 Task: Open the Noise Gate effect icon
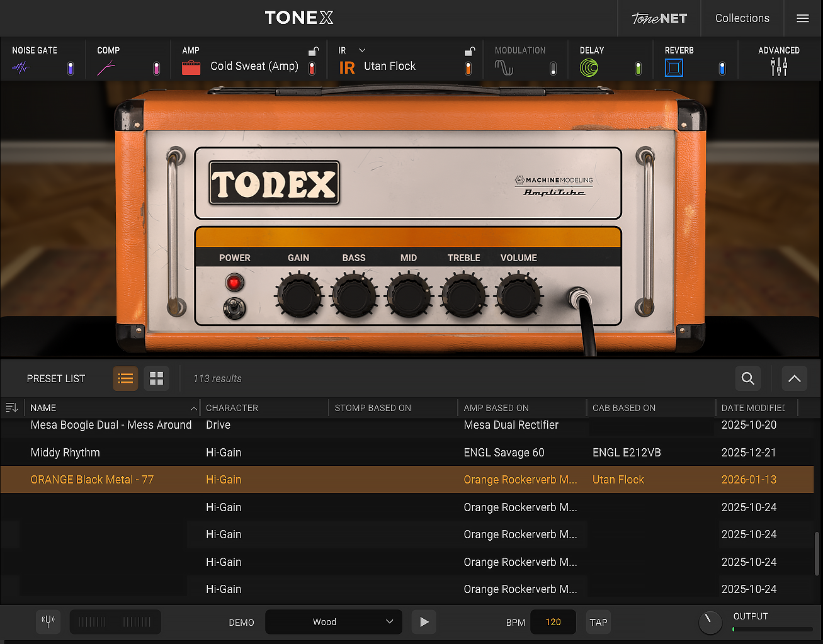[21, 67]
